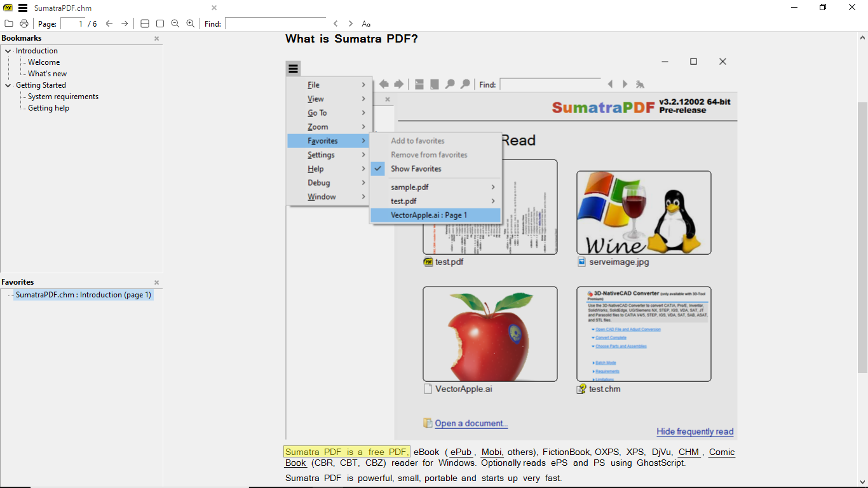Expand the sample.pdf submenu arrow in the picture

(493, 187)
